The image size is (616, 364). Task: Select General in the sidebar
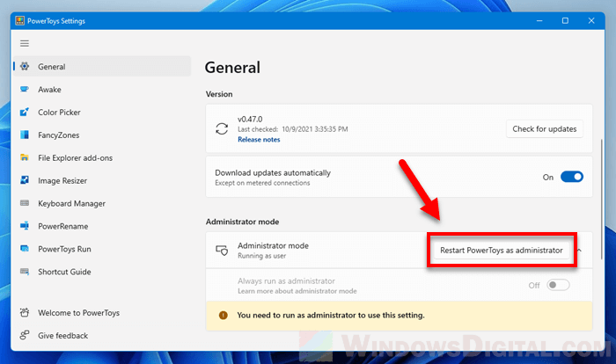tap(102, 66)
